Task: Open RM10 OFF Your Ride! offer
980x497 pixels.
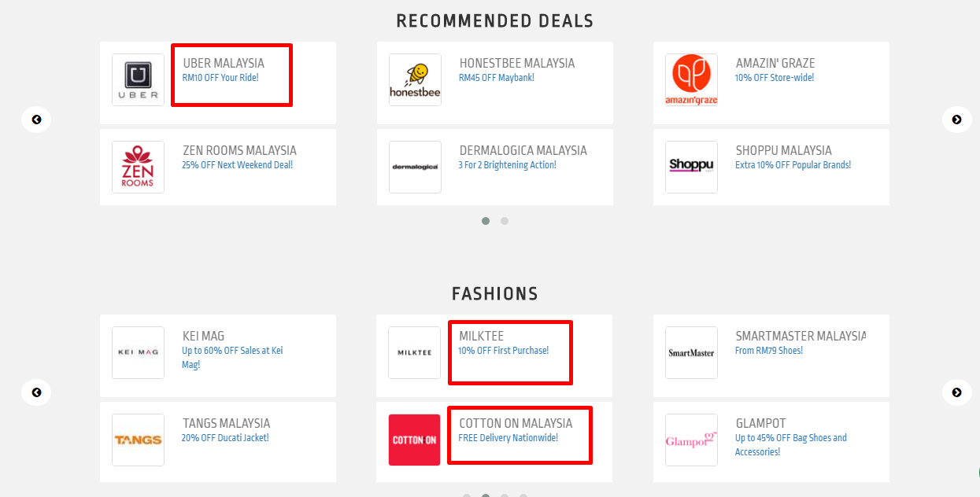Action: click(220, 78)
